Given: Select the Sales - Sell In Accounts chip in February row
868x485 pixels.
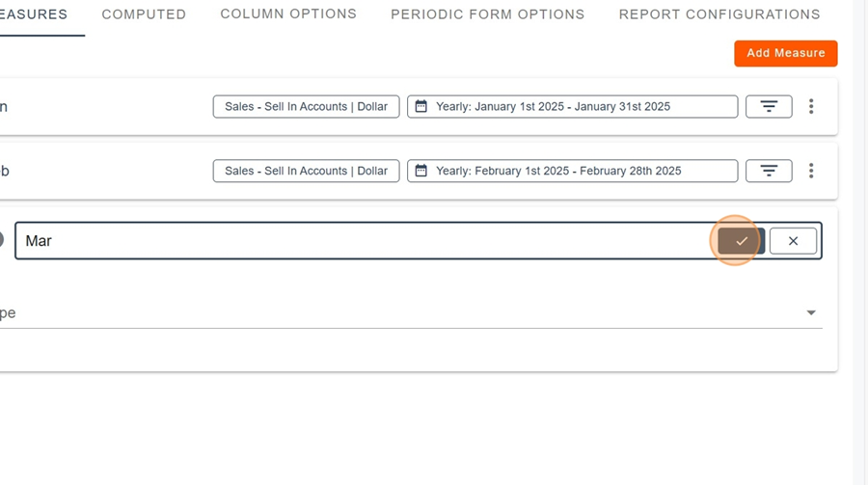Looking at the screenshot, I should coord(306,171).
